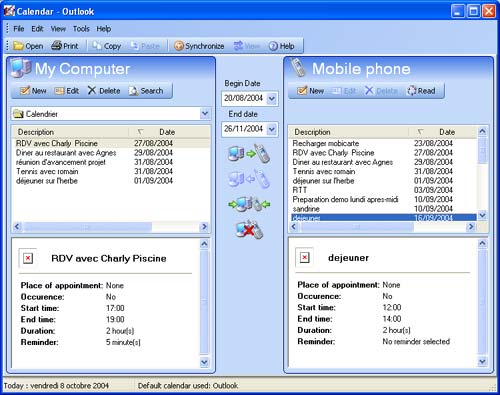Click the computer-to-phone transfer icon
This screenshot has height=395, width=500.
pos(249,154)
